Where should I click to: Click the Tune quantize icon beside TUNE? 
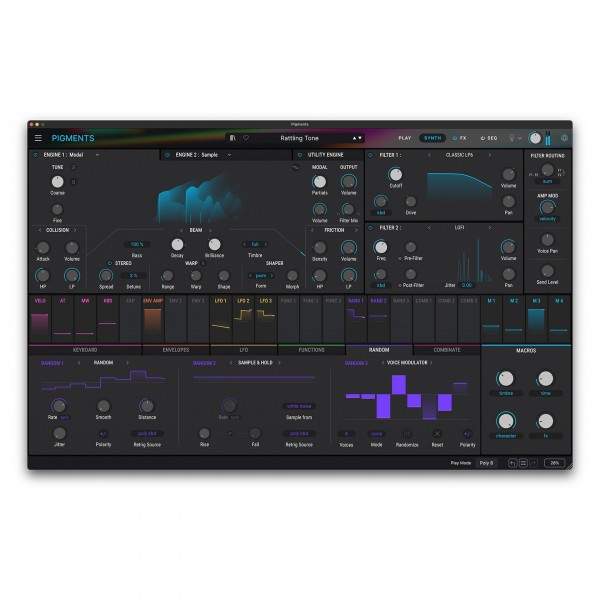(x=74, y=167)
